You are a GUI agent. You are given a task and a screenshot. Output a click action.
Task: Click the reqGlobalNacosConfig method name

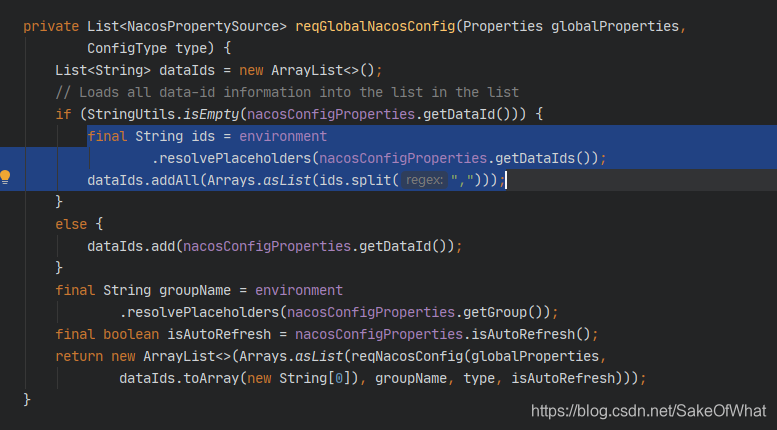(x=375, y=26)
